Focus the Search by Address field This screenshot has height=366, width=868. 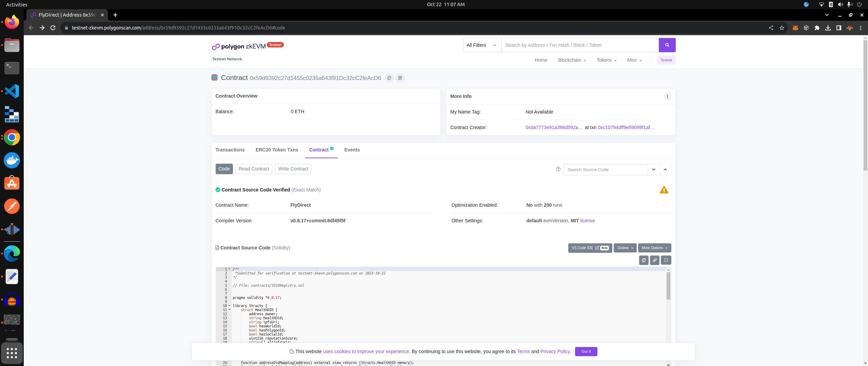[580, 45]
